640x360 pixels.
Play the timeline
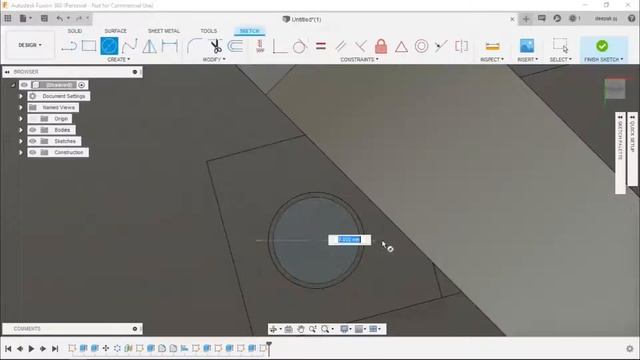click(31, 349)
